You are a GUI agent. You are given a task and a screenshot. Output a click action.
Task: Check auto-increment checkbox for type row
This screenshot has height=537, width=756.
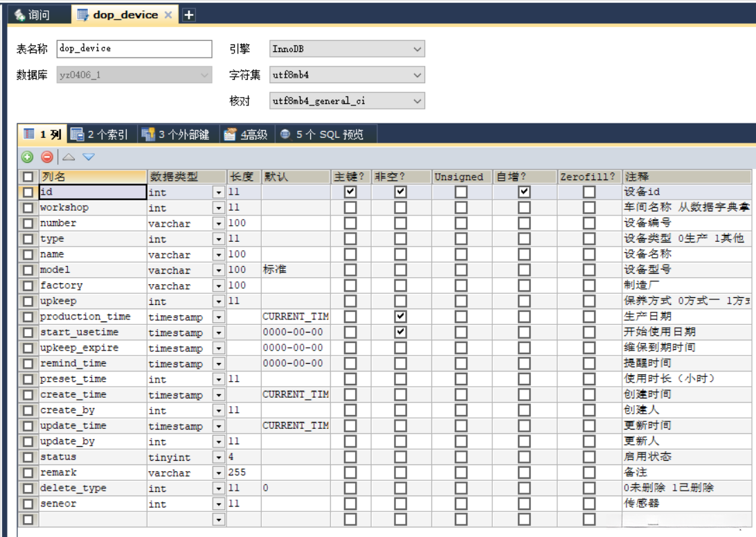[525, 239]
